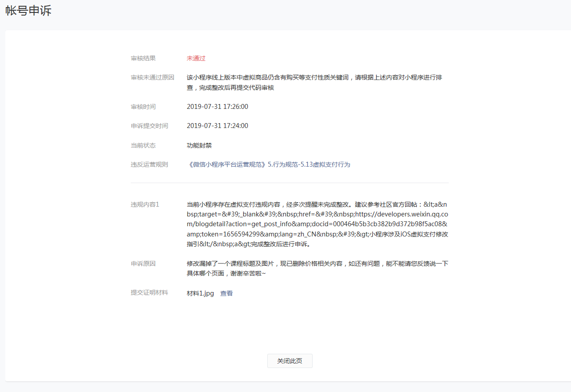This screenshot has width=571, height=392.
Task: Select the 审核时间 label
Action: click(143, 107)
